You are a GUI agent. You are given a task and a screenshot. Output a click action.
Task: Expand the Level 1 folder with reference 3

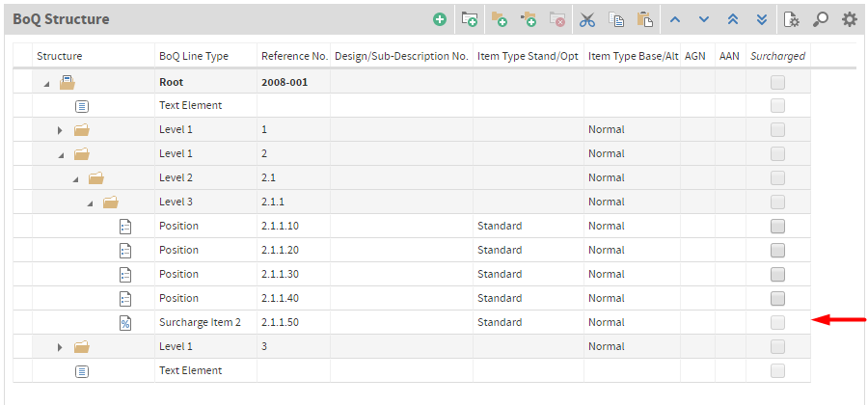tap(61, 347)
